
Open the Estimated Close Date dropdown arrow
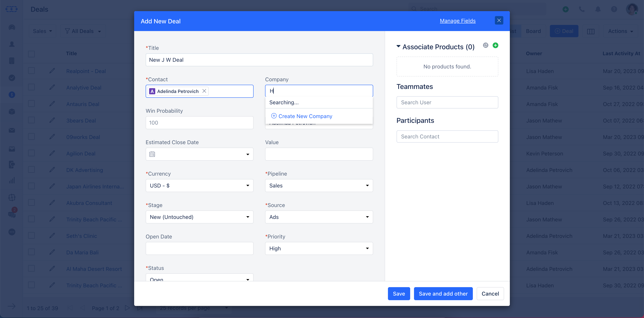click(x=247, y=154)
